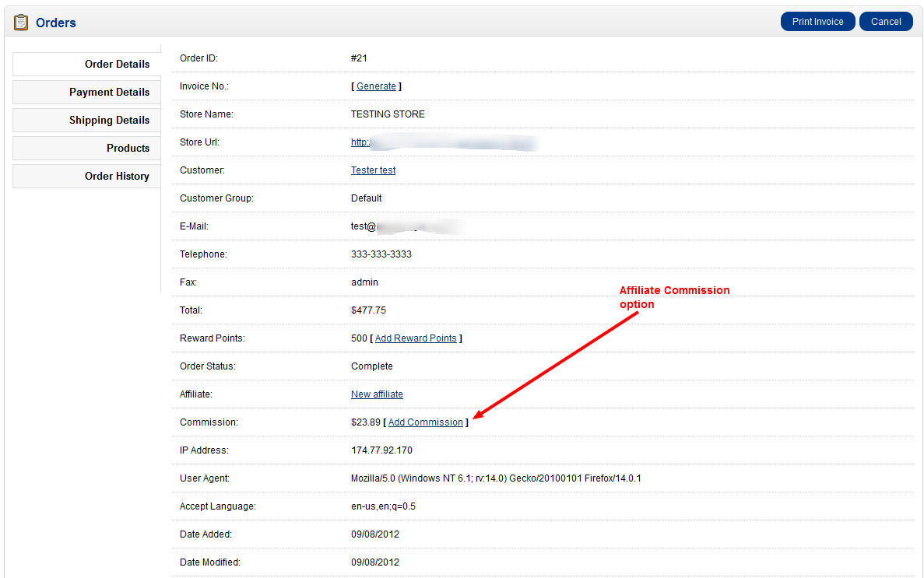Image resolution: width=924 pixels, height=578 pixels.
Task: Open the New affiliate link
Action: tap(377, 394)
